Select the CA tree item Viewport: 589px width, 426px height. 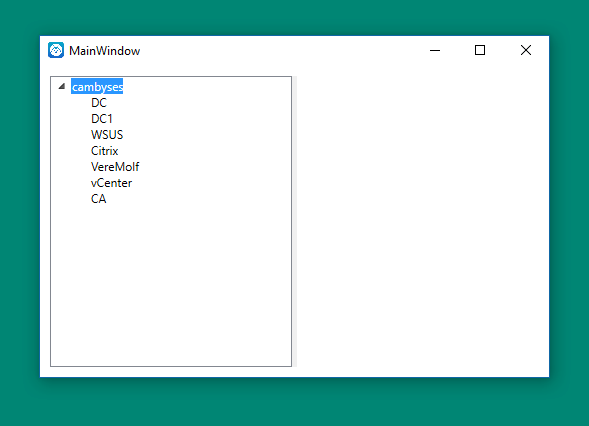coord(98,199)
